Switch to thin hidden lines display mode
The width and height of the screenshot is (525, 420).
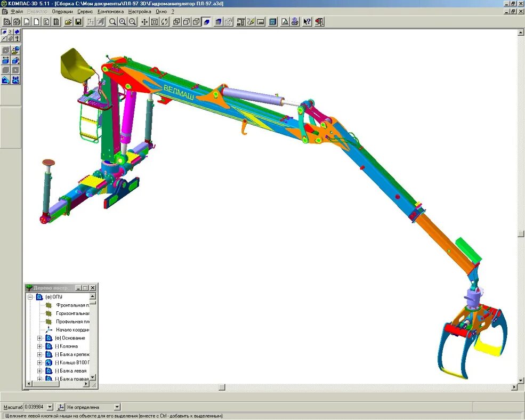coord(197,22)
